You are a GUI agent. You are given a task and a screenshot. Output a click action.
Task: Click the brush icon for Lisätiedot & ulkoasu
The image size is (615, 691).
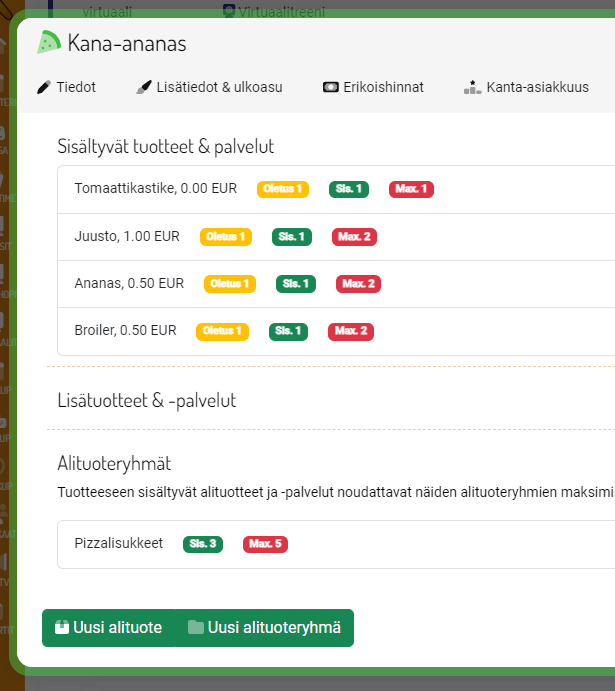[x=143, y=88]
